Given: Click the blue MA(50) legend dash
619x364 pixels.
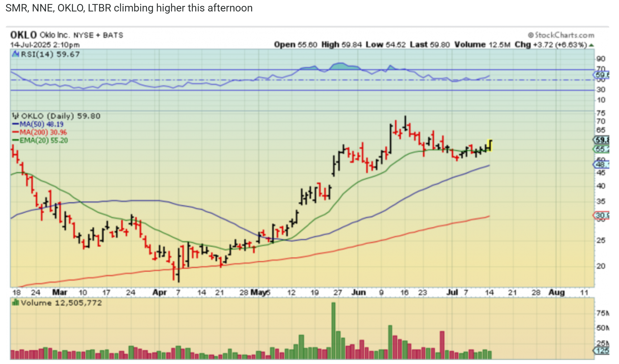Looking at the screenshot, I should pyautogui.click(x=15, y=124).
